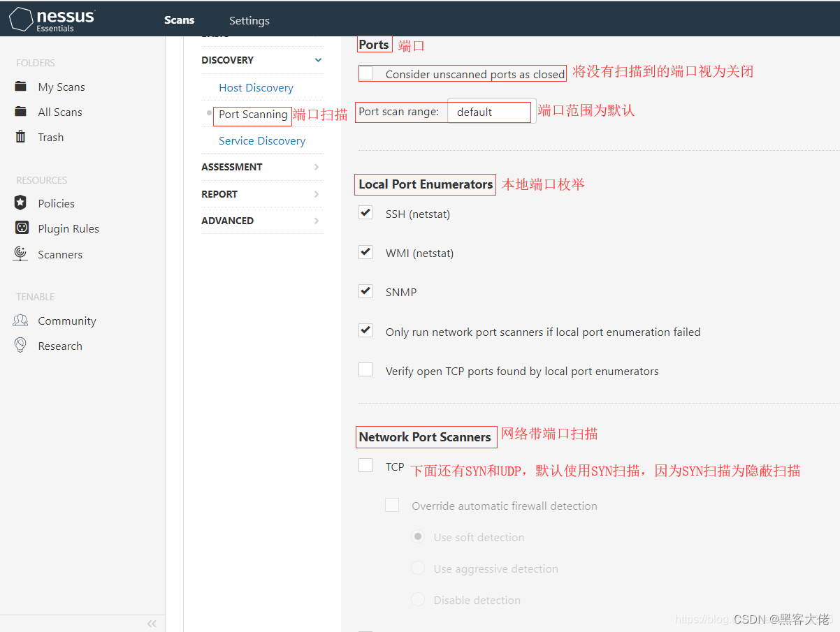Click the Port scan range field
The width and height of the screenshot is (840, 632).
coord(492,112)
